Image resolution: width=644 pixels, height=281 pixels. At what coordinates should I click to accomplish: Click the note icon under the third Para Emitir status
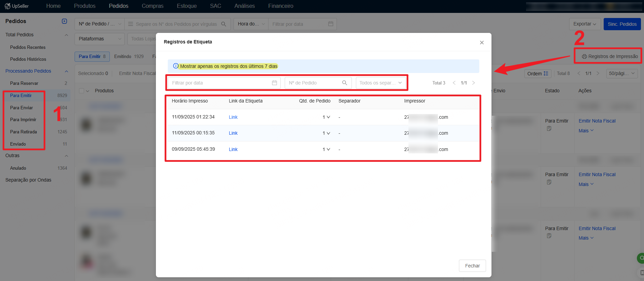click(549, 236)
